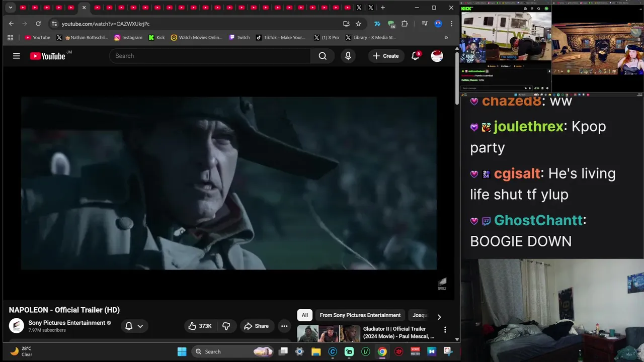Dislike the Napoleon trailer video
The height and width of the screenshot is (362, 644).
tap(226, 326)
